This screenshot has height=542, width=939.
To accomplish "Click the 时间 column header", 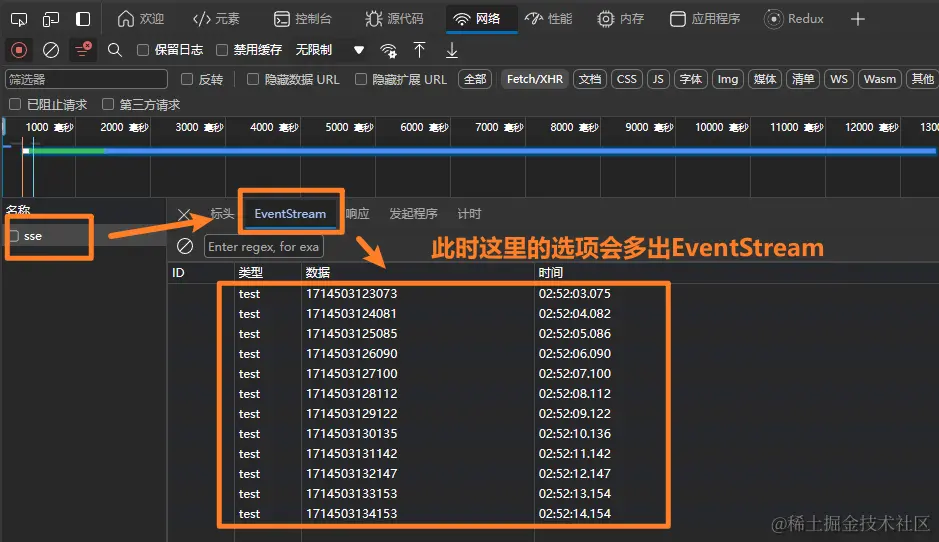I will [x=736, y=272].
